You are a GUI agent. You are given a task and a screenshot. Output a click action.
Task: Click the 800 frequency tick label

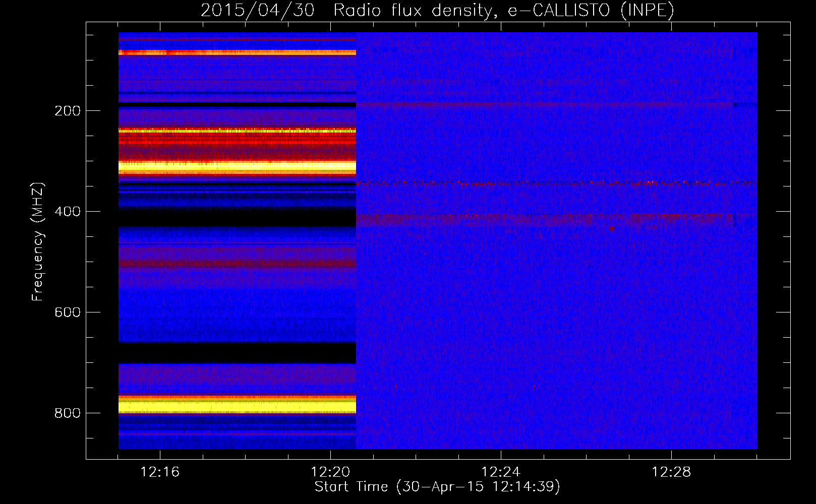68,413
